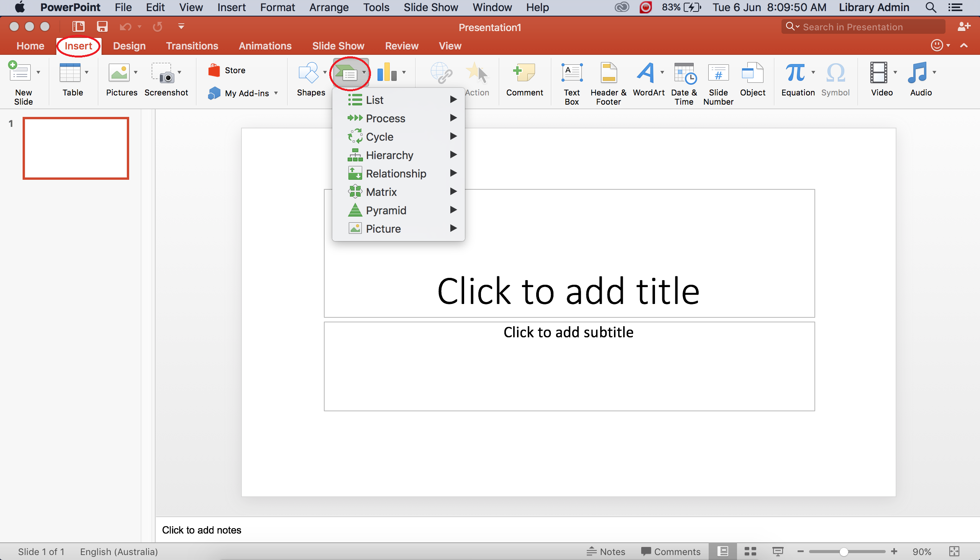Click the zoom in plus button
This screenshot has height=560, width=980.
click(x=894, y=552)
